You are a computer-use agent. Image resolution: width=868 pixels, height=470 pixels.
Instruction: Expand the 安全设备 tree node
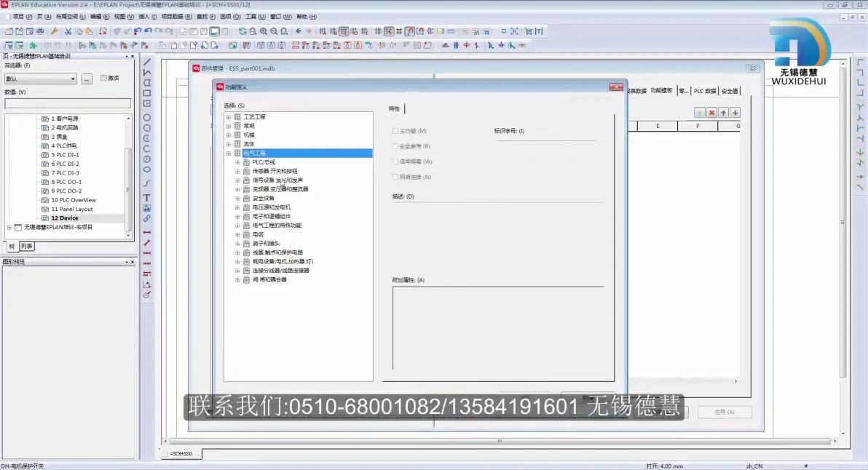tap(237, 199)
